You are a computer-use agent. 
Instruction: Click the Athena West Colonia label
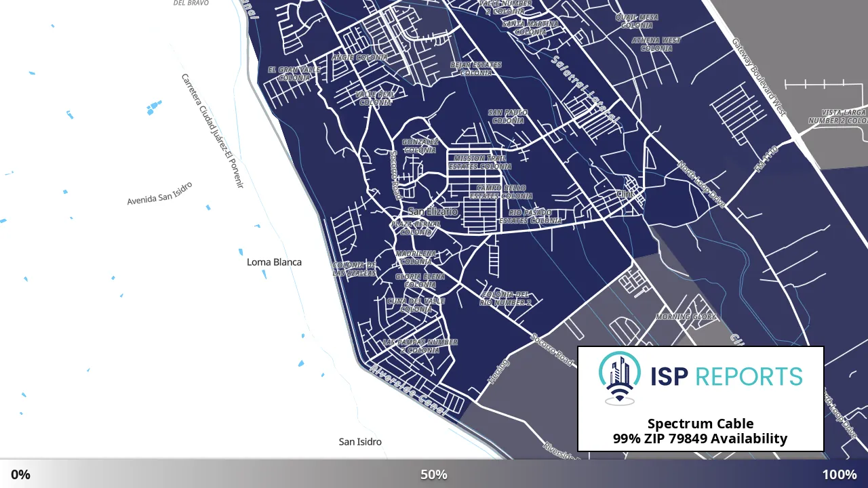pos(656,44)
